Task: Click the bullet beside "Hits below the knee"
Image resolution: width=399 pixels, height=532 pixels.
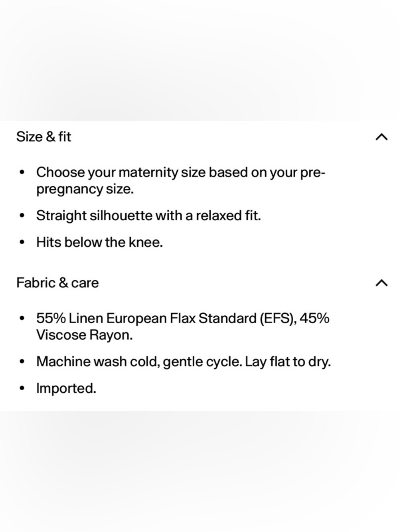Action: [22, 242]
